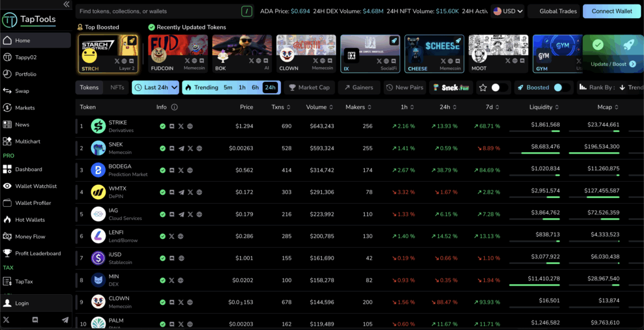This screenshot has width=644, height=330.
Task: Click the Telegram icon in sidebar footer
Action: point(65,320)
